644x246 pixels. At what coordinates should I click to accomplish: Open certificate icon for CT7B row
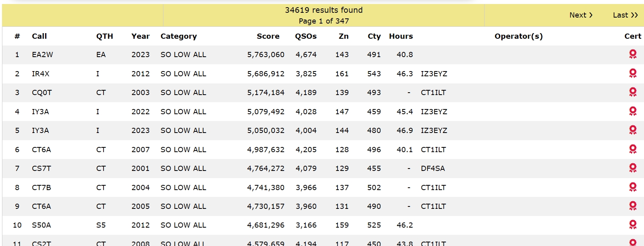(633, 187)
